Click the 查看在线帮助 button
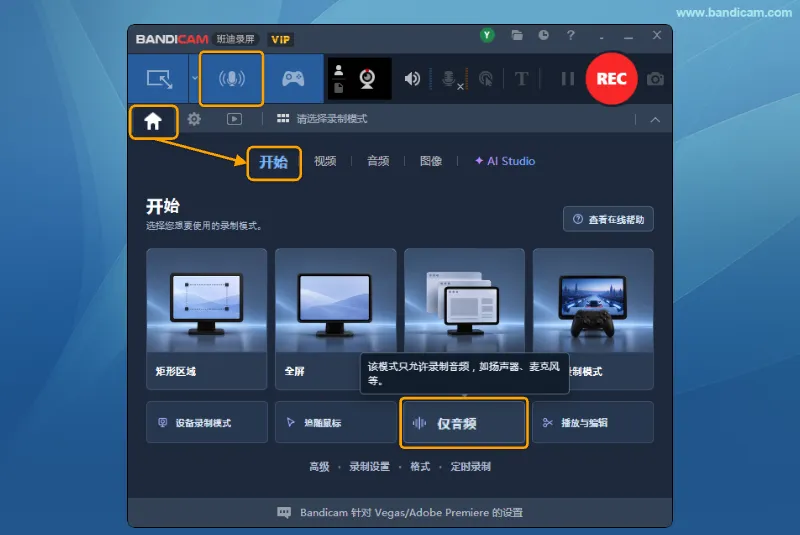 pos(608,219)
